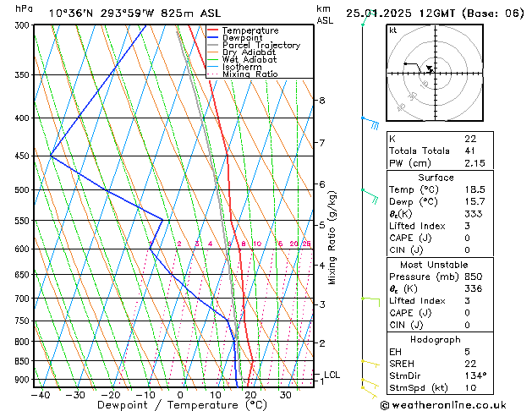The height and width of the screenshot is (411, 532).
Task: Click the "SREH" label
Action: pos(402,364)
